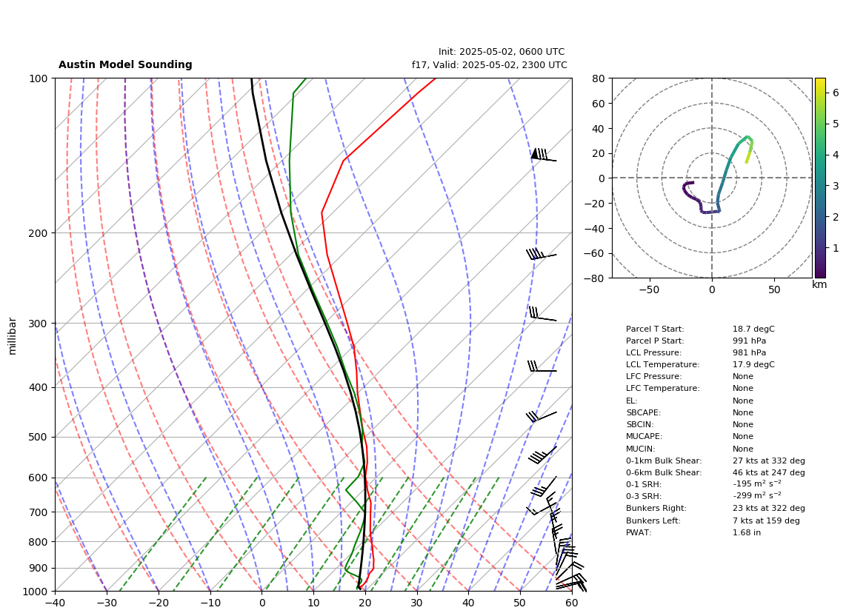
Task: Click the hodograph center origin point
Action: click(712, 178)
